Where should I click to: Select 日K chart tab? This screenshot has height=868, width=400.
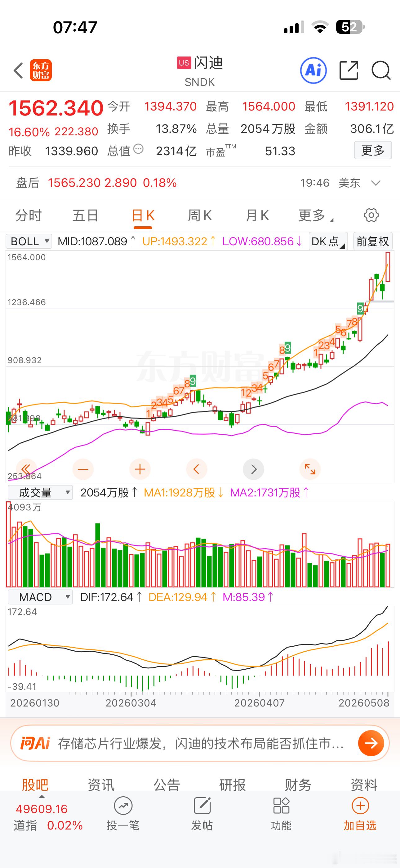(143, 215)
